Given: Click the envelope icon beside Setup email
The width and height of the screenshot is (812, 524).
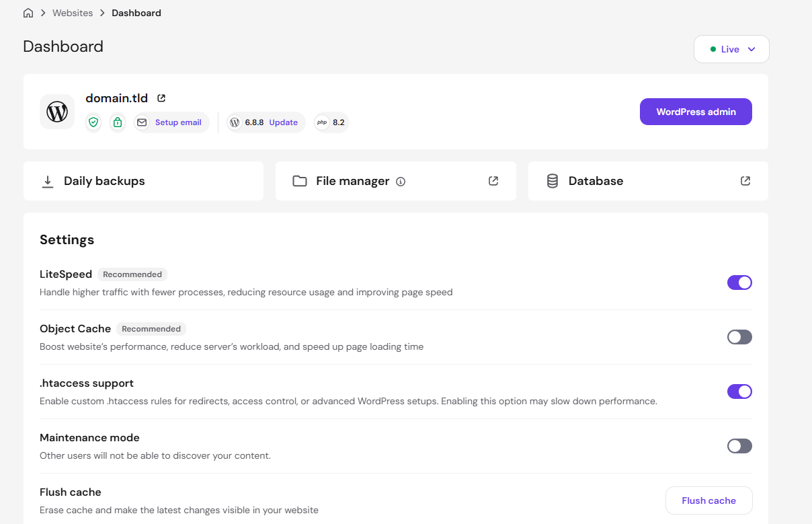Looking at the screenshot, I should (x=142, y=122).
